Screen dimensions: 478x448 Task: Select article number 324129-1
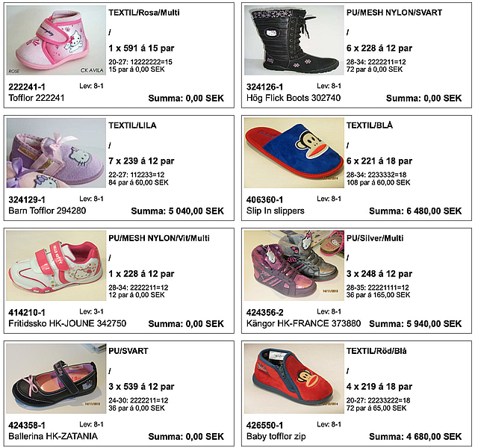(27, 199)
